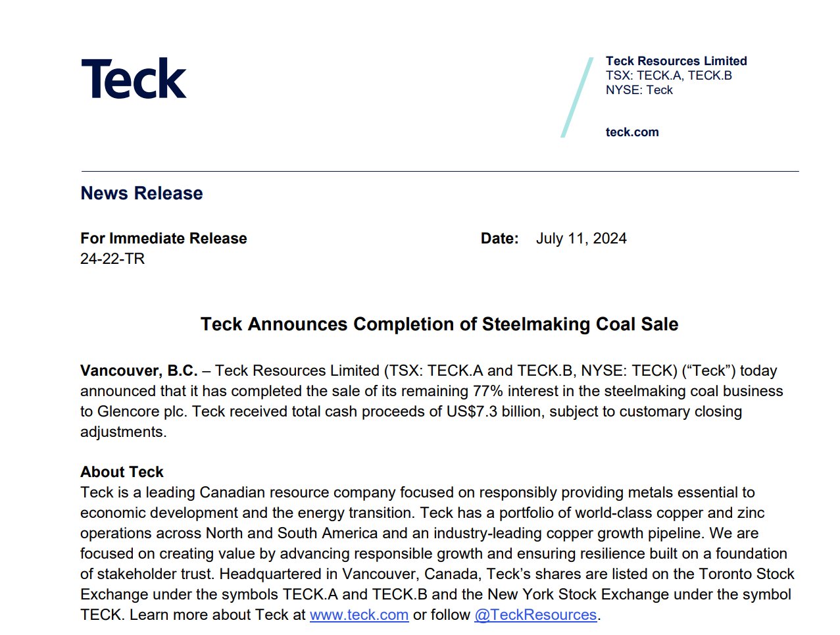Click the teck.com text in header
The image size is (840, 635).
[x=631, y=132]
